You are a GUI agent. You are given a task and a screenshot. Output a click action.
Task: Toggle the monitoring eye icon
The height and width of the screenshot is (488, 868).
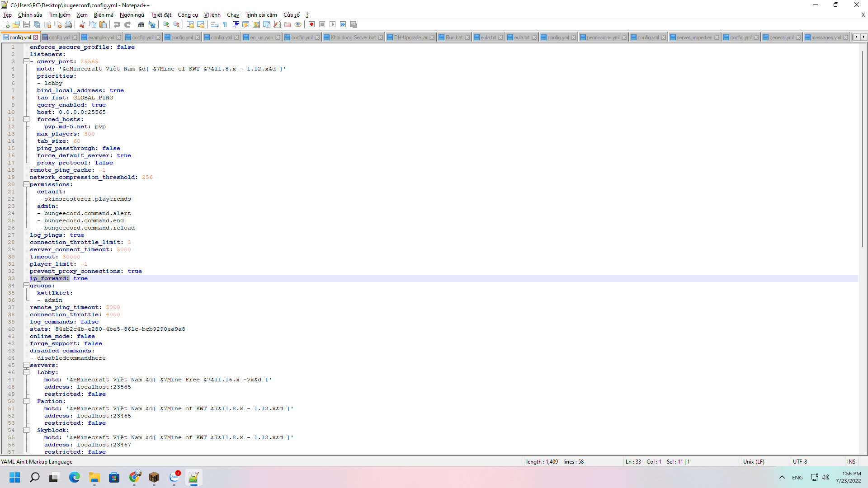click(298, 24)
